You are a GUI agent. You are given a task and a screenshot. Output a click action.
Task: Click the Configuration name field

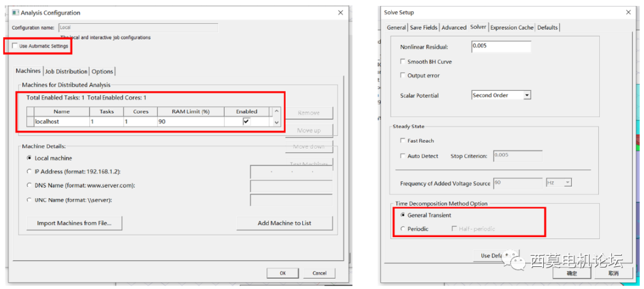click(138, 28)
